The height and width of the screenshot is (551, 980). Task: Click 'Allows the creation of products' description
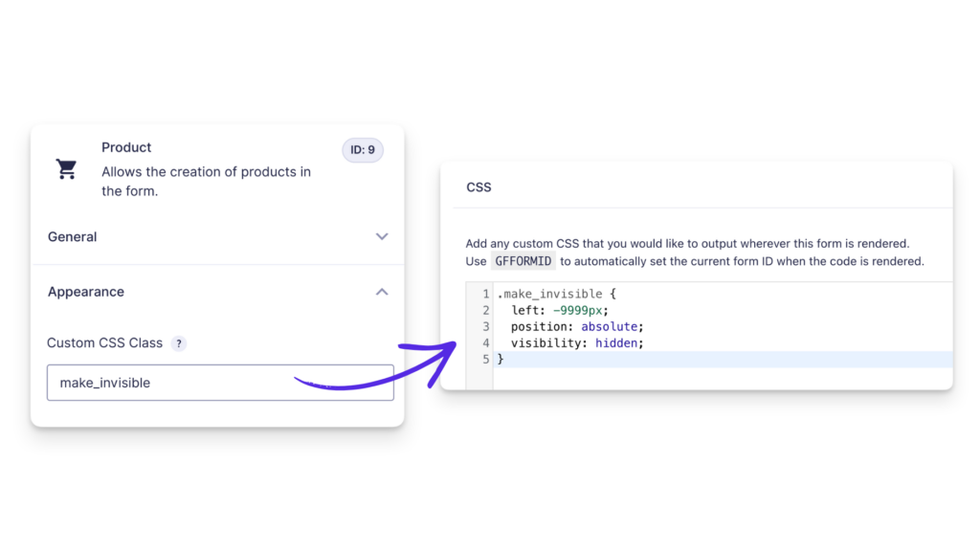207,181
